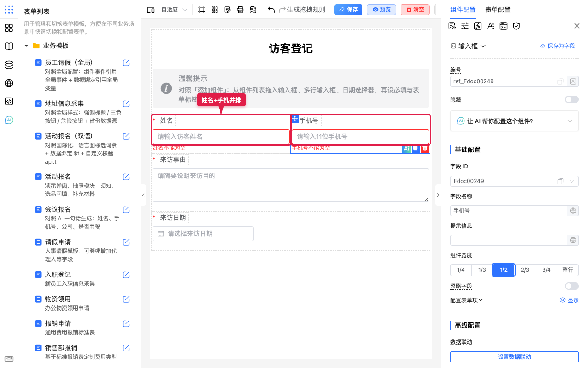Set component width to 1/2
The height and width of the screenshot is (368, 588).
click(503, 270)
